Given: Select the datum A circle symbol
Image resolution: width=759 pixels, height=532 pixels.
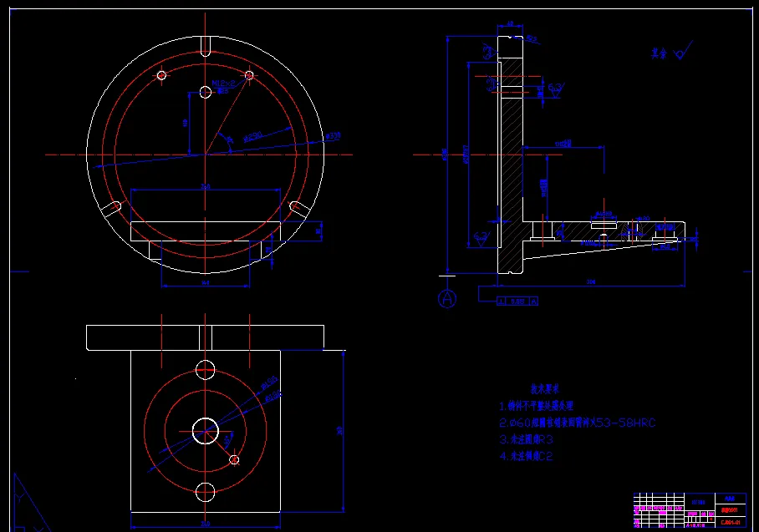Looking at the screenshot, I should pos(446,298).
